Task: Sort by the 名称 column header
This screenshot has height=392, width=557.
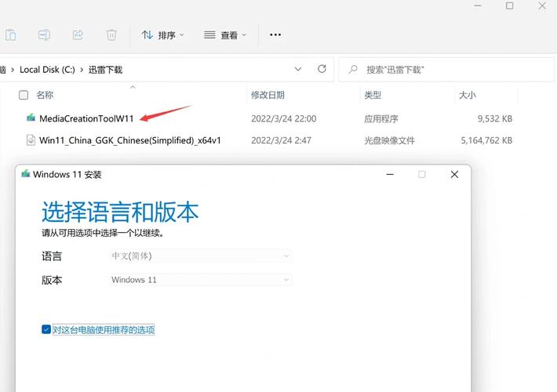Action: coord(45,95)
